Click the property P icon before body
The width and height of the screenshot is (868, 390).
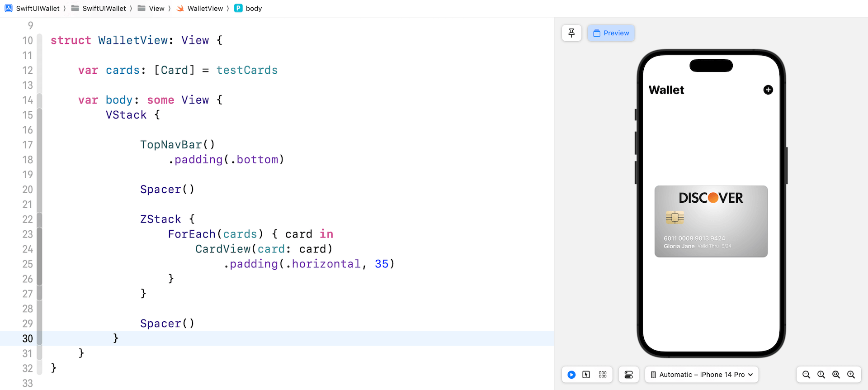click(238, 8)
